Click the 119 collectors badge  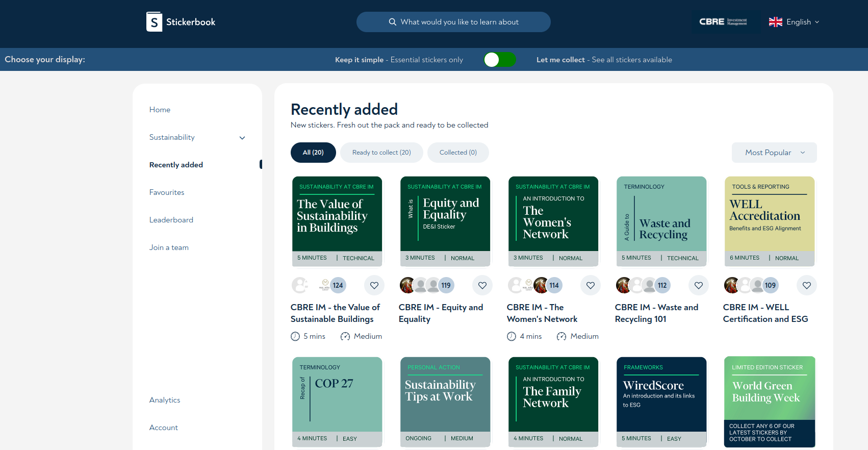pyautogui.click(x=446, y=285)
